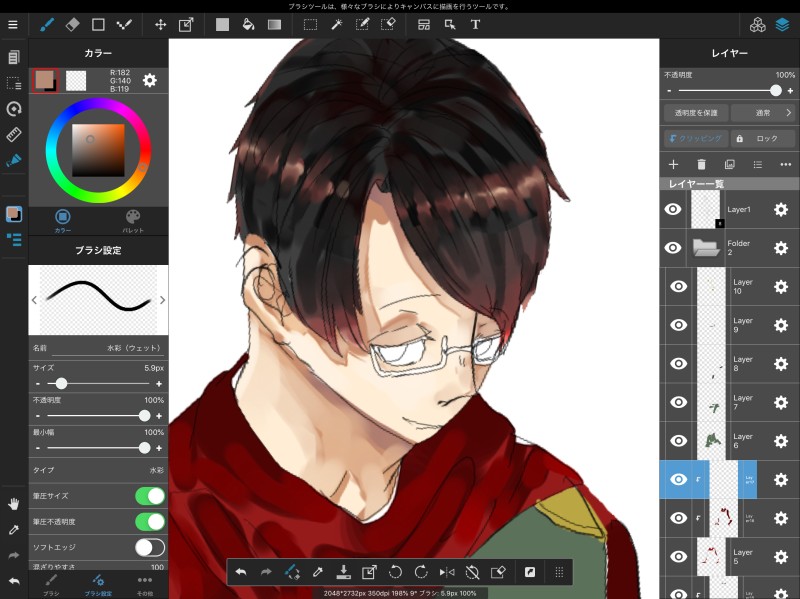Image resolution: width=800 pixels, height=599 pixels.
Task: Open more layer options (three dots)
Action: pyautogui.click(x=786, y=164)
